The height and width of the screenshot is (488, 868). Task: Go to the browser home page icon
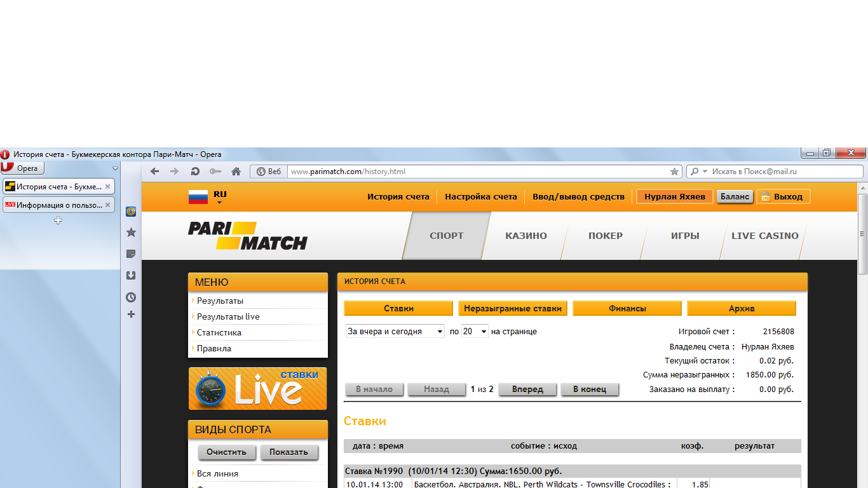tap(236, 172)
